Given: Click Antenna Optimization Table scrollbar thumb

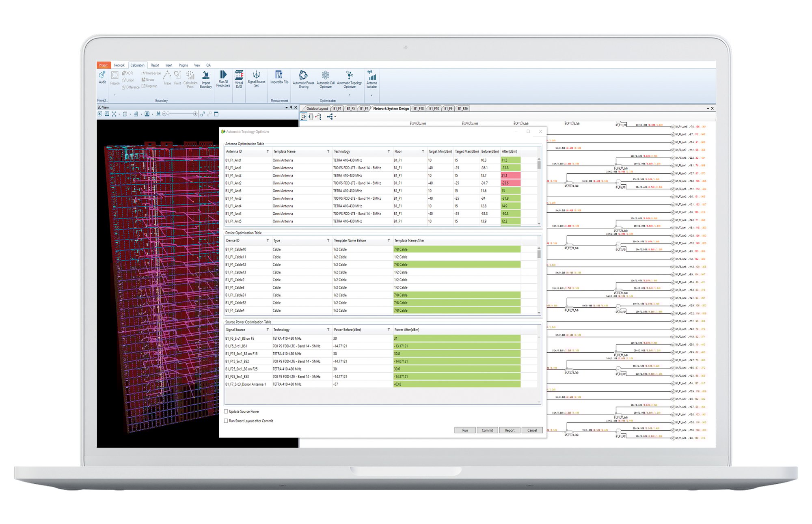Looking at the screenshot, I should 539,165.
